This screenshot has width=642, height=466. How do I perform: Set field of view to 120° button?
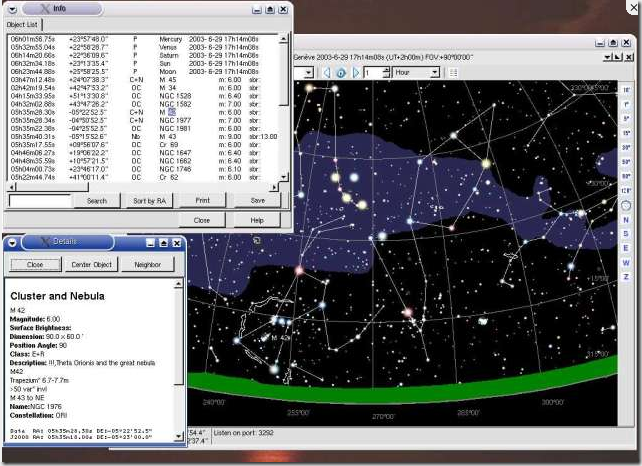click(x=626, y=190)
